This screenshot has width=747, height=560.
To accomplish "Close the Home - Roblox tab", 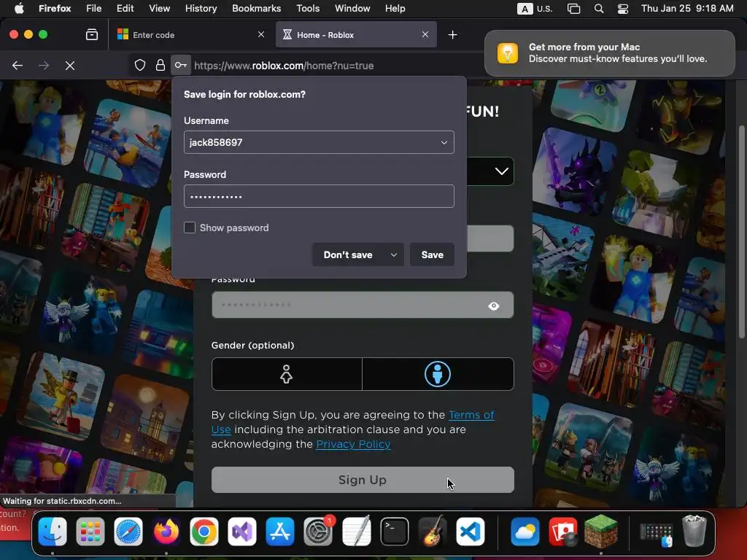I will 425,34.
